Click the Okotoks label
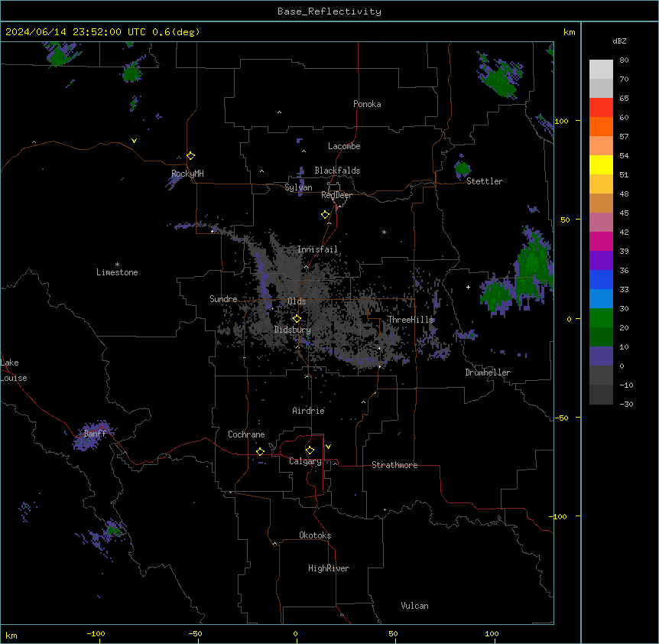659x644 pixels. point(315,535)
